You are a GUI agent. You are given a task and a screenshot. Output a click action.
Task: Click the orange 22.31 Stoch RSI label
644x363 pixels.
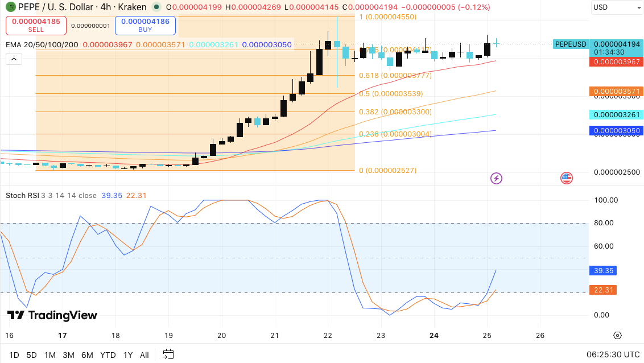pos(604,290)
